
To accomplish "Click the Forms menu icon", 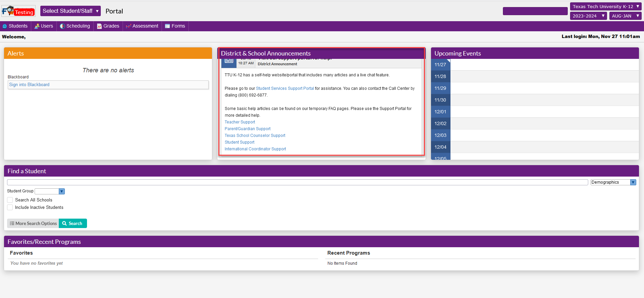I will click(167, 26).
